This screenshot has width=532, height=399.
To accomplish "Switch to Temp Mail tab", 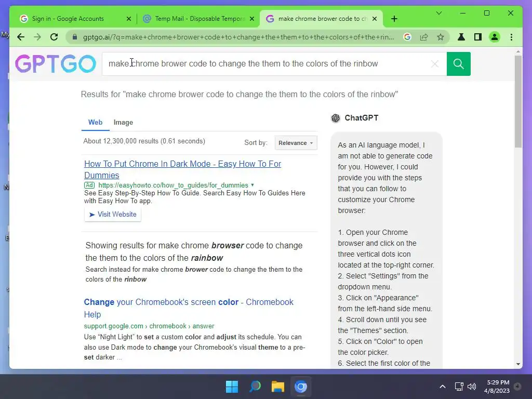I will pyautogui.click(x=198, y=19).
